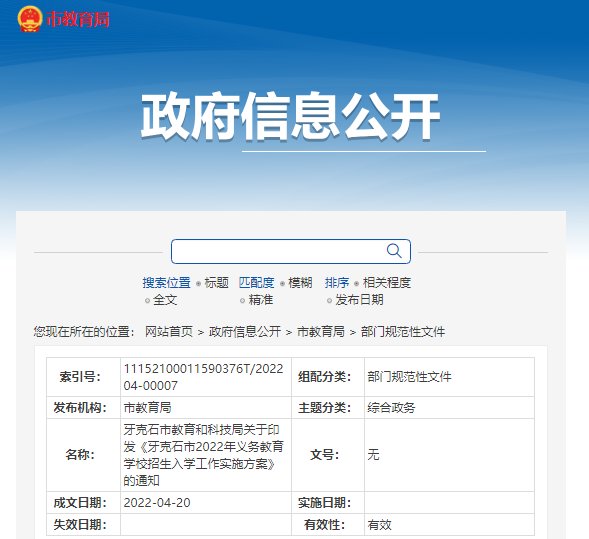The image size is (589, 539).
Task: Click the 索引号 label cell
Action: [83, 377]
